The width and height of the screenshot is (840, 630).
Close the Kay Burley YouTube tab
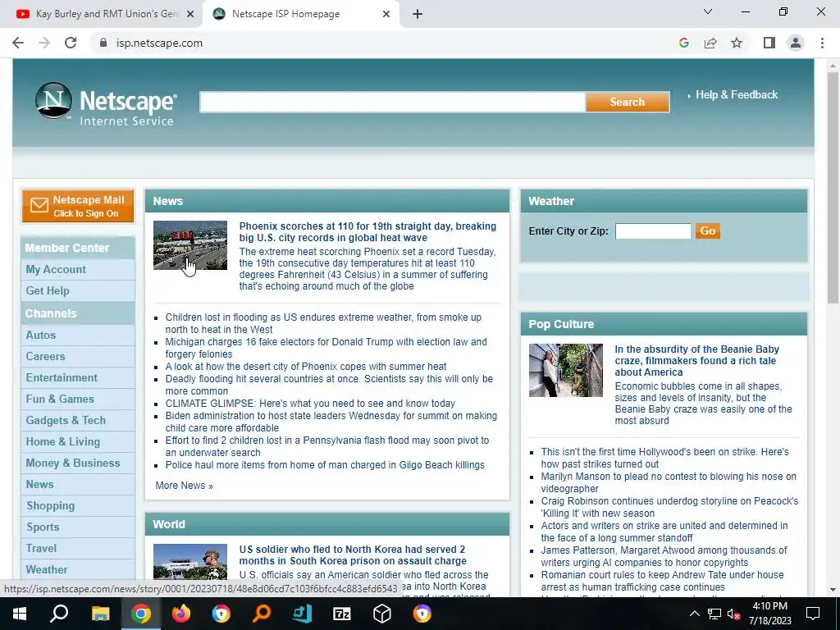(x=190, y=14)
